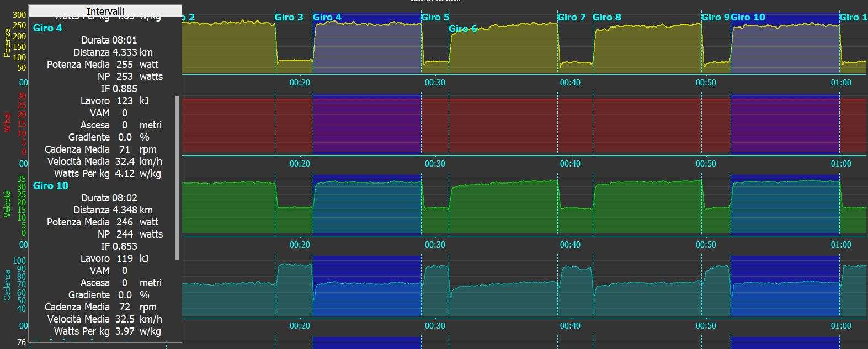
Task: Click the Giro 7 lap marker label
Action: 571,17
